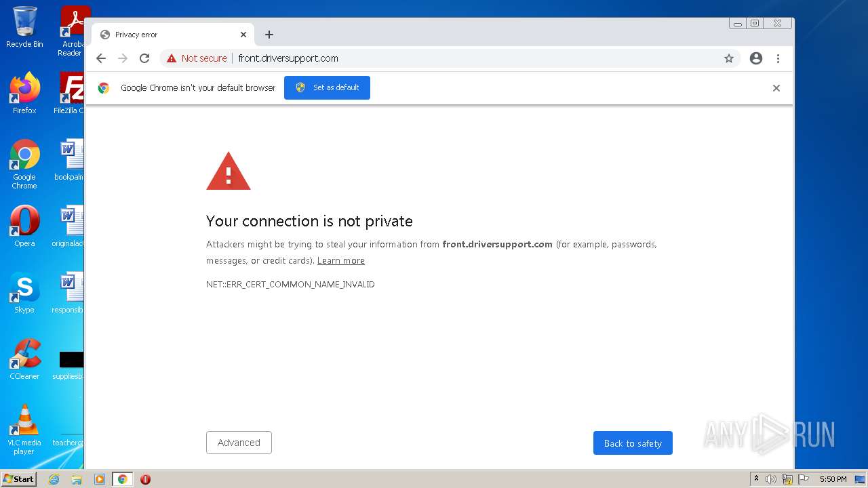Viewport: 868px width, 488px height.
Task: Click the volume speaker tray icon
Action: click(771, 479)
